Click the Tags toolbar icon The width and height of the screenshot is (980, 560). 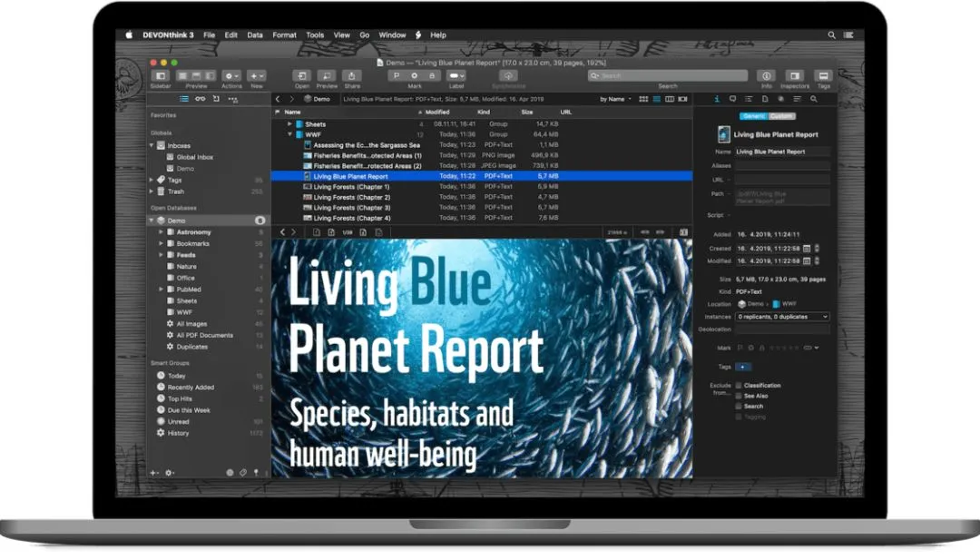(x=824, y=75)
